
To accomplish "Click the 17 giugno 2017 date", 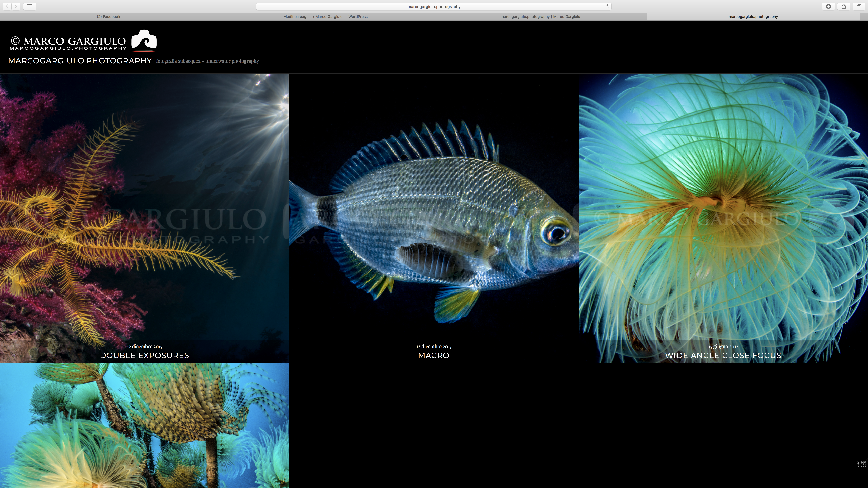I will click(x=723, y=347).
